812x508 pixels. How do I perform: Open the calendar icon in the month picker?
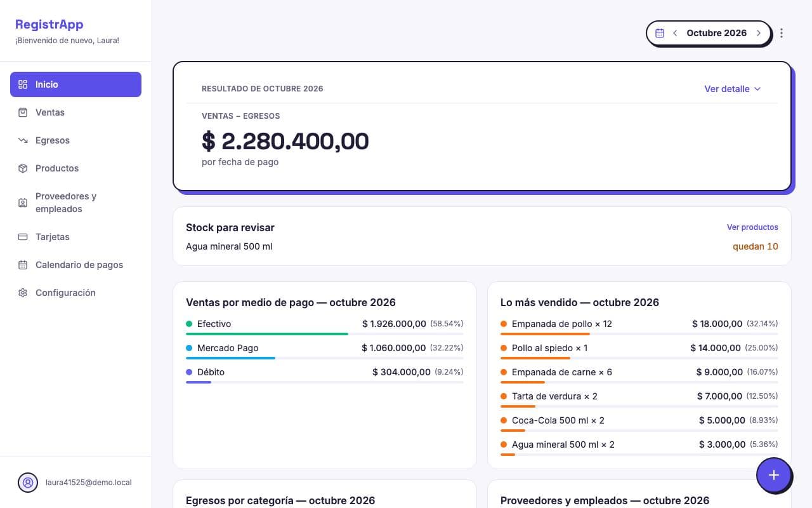660,33
